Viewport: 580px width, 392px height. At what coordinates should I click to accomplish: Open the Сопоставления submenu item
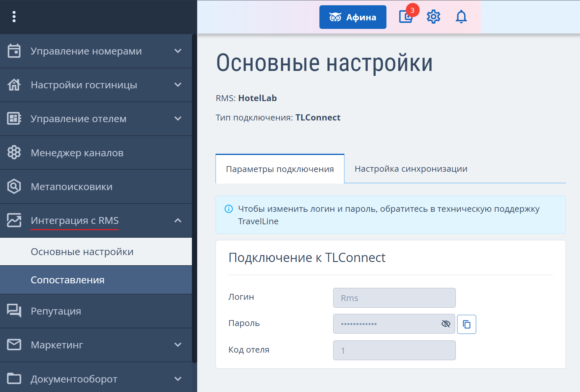(x=96, y=280)
